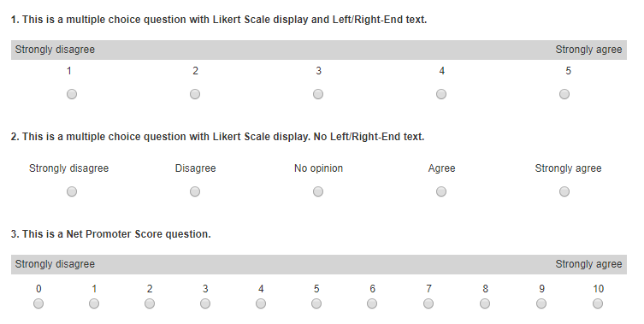Viewport: 644px width, 324px height.
Task: Choose score 10 in Net Promoter question
Action: [598, 303]
